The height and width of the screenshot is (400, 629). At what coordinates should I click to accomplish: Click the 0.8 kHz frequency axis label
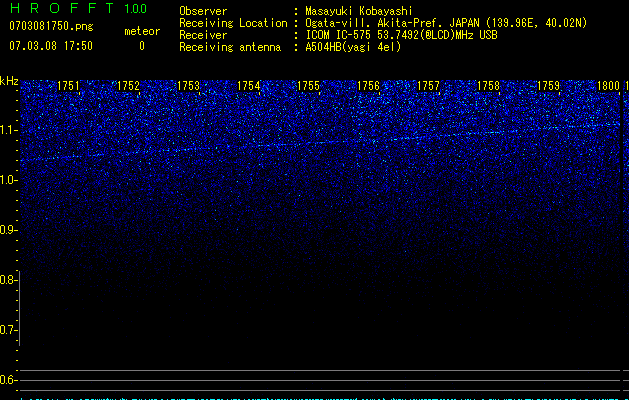[x=9, y=280]
